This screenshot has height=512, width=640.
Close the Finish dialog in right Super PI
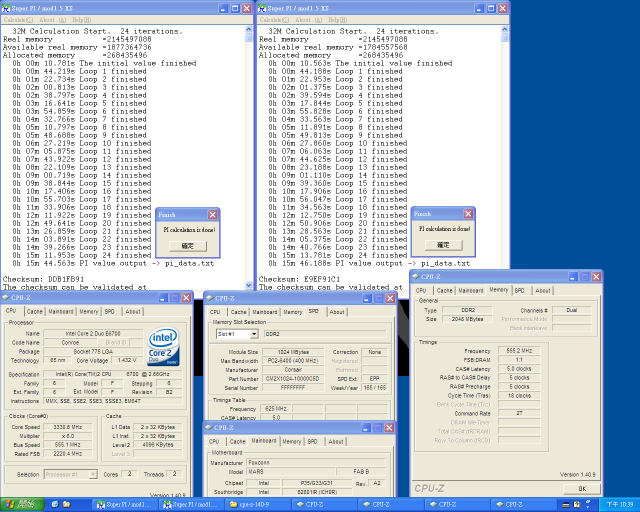point(468,214)
